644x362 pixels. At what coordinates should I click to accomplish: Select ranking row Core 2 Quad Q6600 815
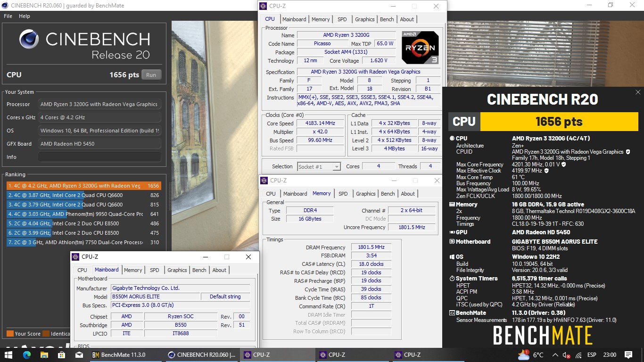pyautogui.click(x=83, y=205)
